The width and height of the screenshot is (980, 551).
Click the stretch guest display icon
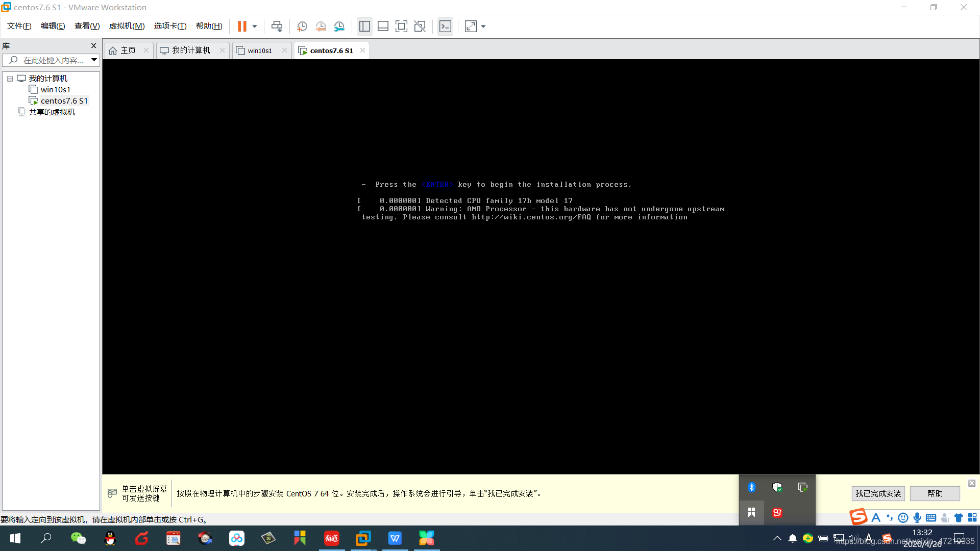tap(471, 26)
